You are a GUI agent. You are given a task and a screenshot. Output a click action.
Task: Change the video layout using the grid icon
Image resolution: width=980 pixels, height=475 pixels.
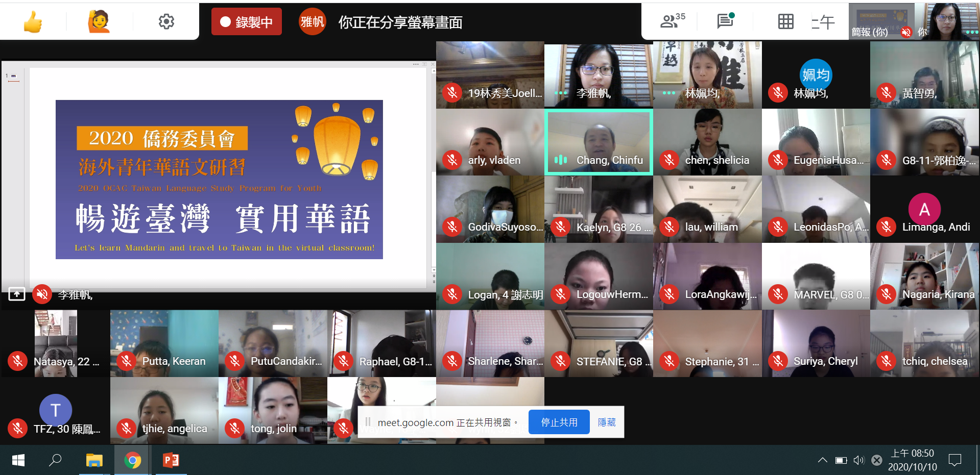click(785, 21)
